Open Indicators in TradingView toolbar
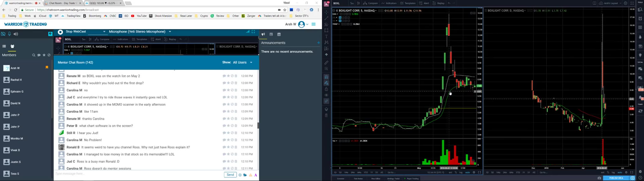Image resolution: width=644 pixels, height=181 pixels. pyautogui.click(x=389, y=3)
